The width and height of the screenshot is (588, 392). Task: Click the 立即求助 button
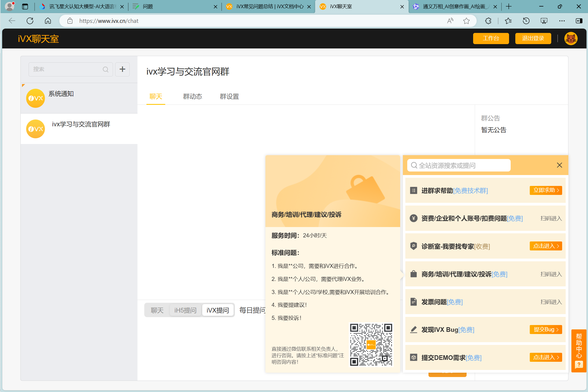pyautogui.click(x=546, y=190)
